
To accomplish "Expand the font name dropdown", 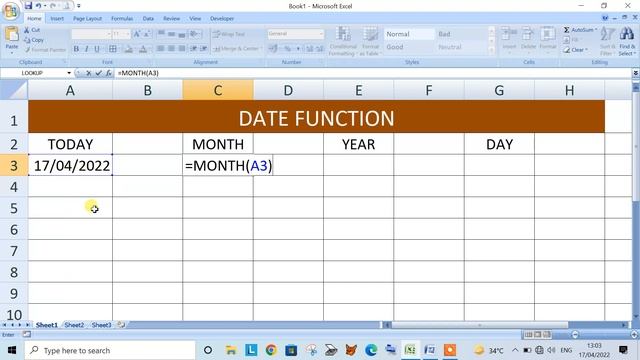I will click(x=109, y=34).
